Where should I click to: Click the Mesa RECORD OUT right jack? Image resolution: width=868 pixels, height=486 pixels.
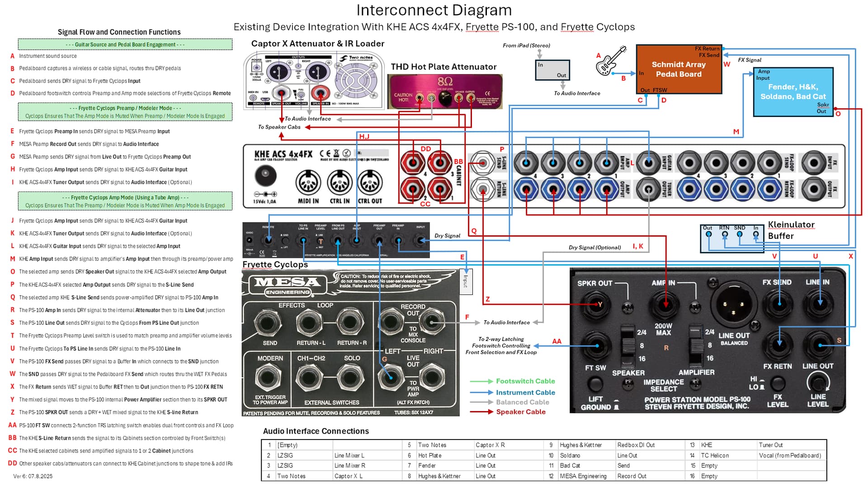(x=432, y=322)
